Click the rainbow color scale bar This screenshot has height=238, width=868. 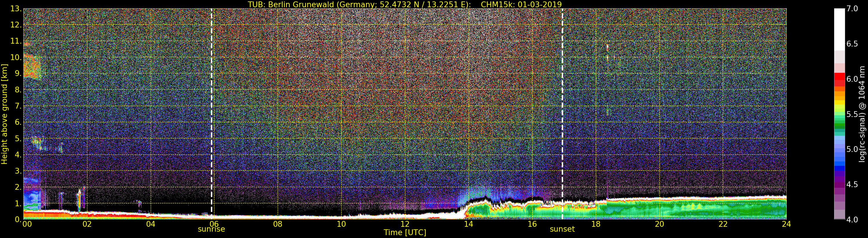839,114
